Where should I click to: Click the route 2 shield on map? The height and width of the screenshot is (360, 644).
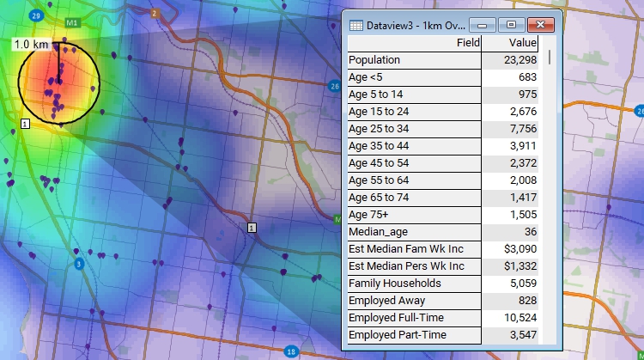[x=154, y=14]
